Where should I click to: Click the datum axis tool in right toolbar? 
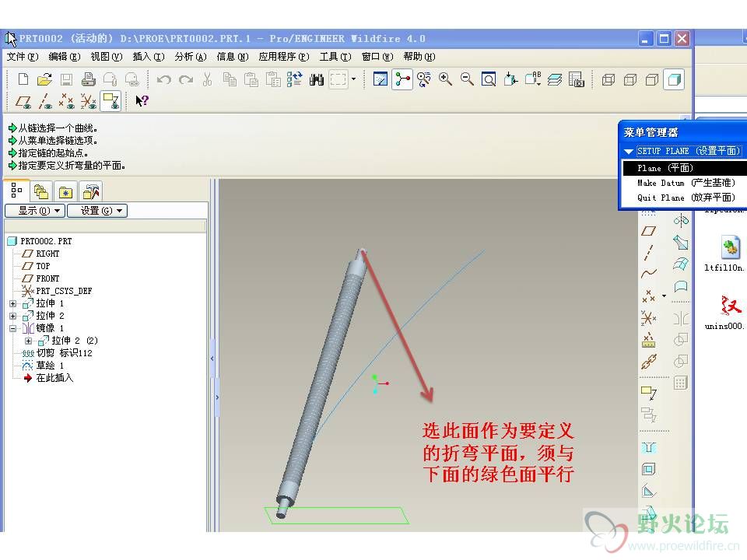[x=648, y=252]
